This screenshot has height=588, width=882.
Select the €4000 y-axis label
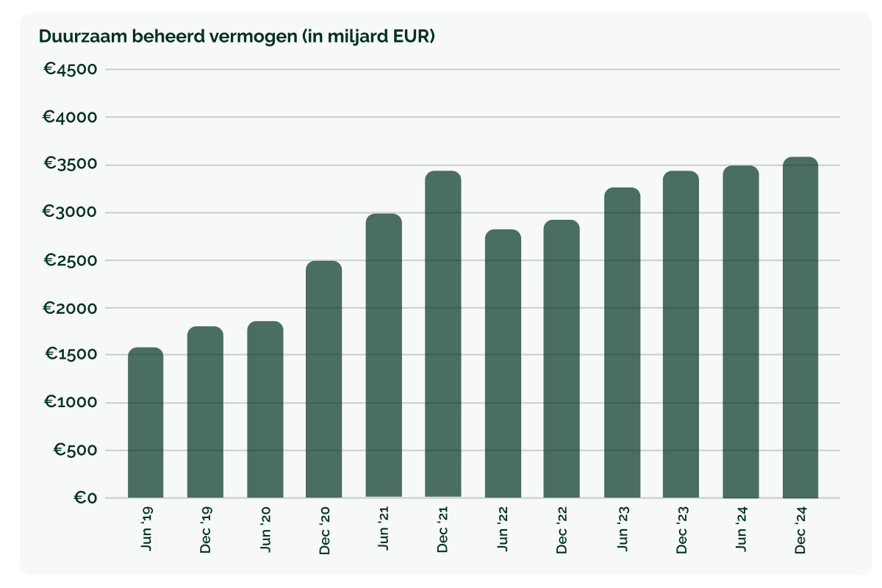(71, 118)
